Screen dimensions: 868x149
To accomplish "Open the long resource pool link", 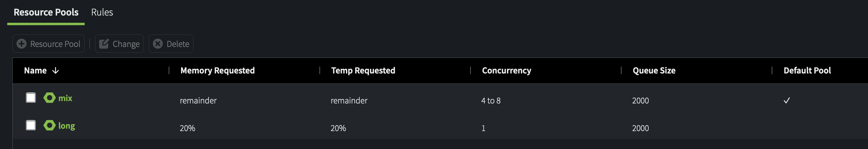I will pyautogui.click(x=67, y=126).
